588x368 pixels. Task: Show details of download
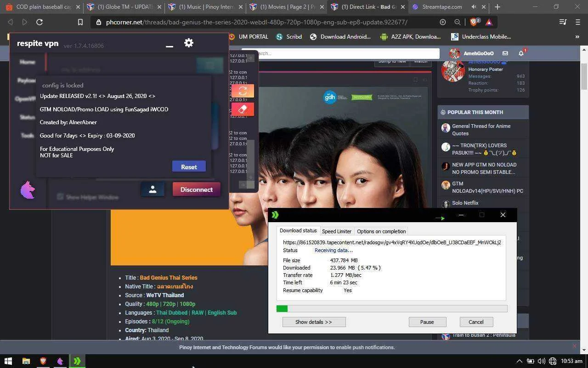[x=314, y=322]
